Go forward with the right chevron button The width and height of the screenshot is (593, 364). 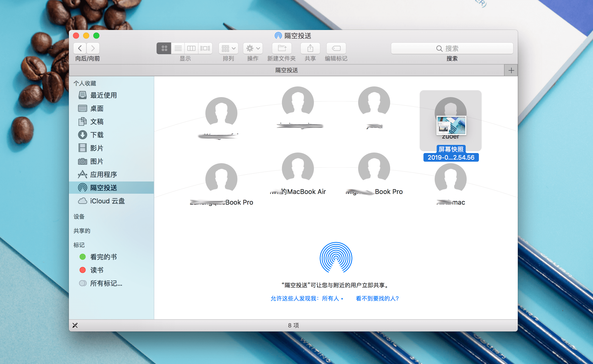[93, 48]
